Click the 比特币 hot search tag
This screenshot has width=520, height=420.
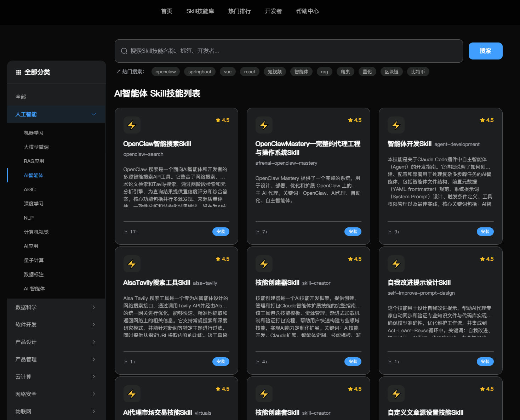[x=418, y=71]
